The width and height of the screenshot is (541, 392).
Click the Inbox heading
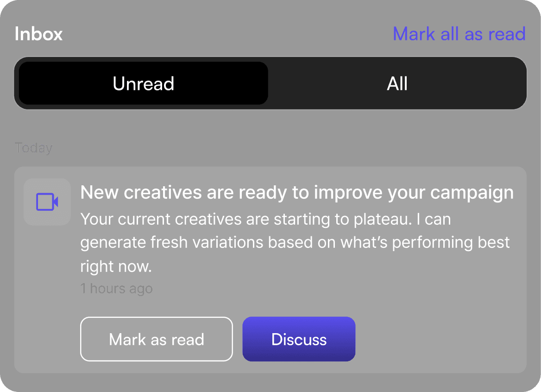38,34
